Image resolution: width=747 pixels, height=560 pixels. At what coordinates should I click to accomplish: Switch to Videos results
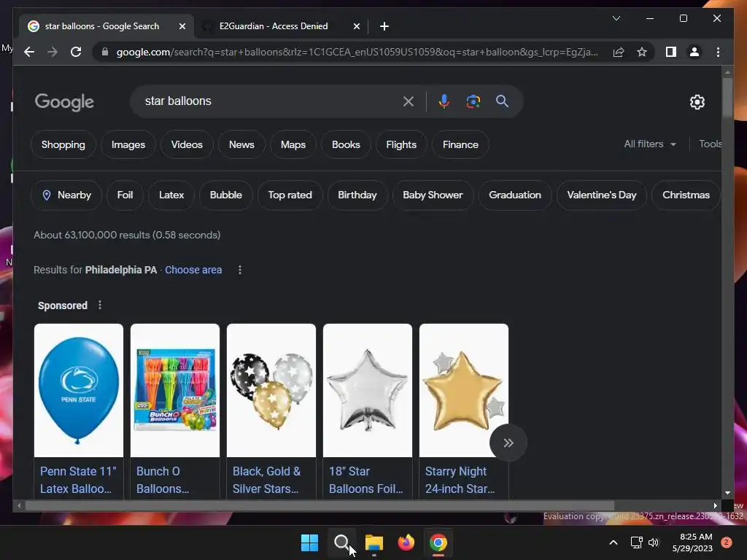pos(187,145)
